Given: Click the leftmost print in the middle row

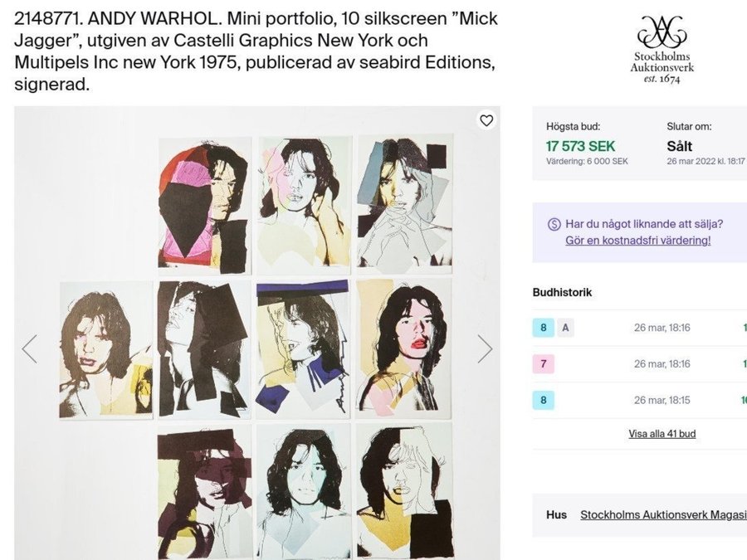Looking at the screenshot, I should point(105,348).
